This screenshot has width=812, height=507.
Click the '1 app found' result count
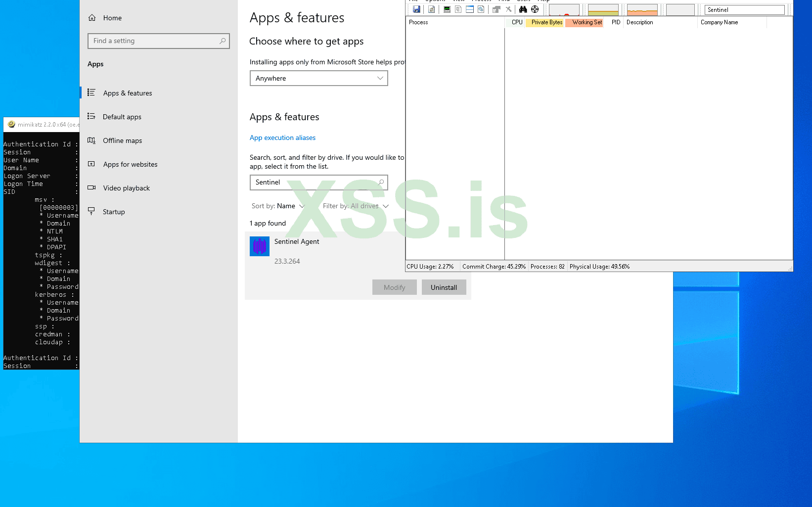268,223
